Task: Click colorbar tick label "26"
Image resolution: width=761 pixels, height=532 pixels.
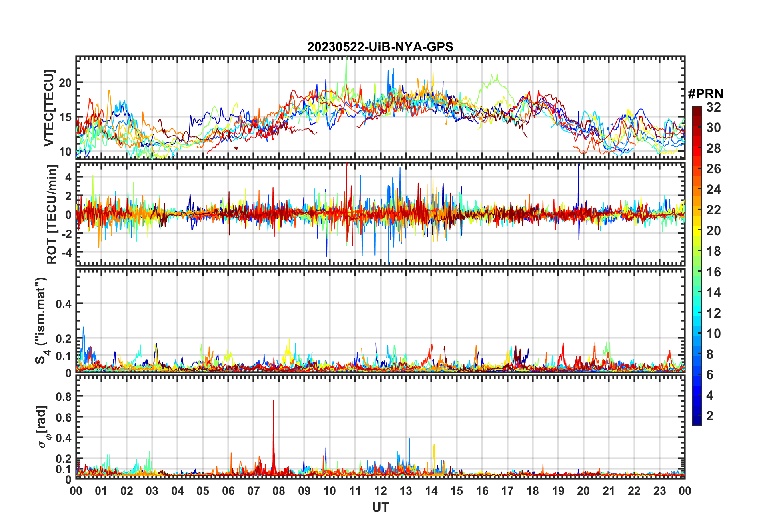Action: coord(713,169)
